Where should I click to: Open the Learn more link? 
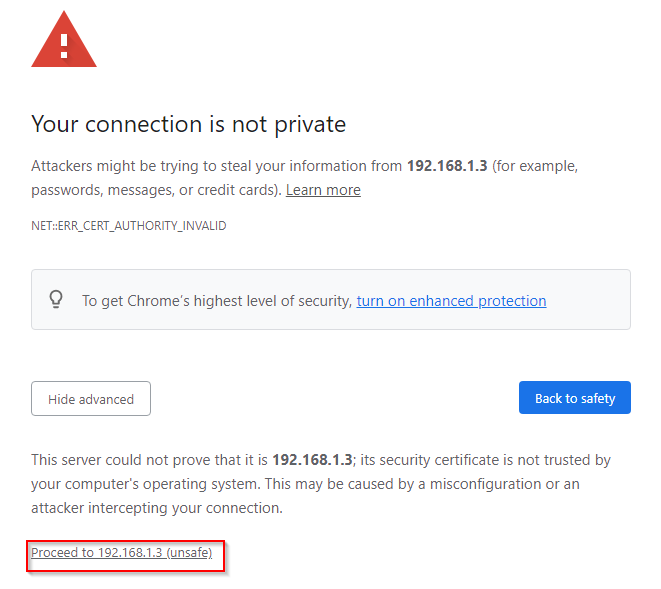pos(323,190)
